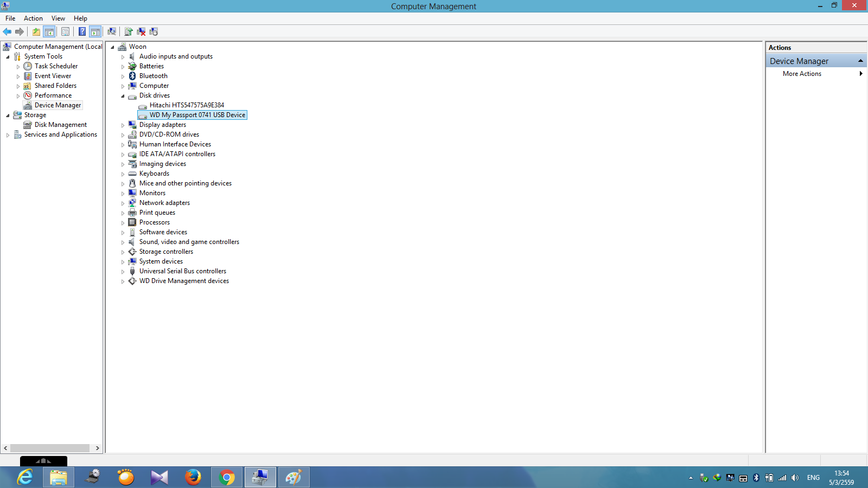Collapse the System Tools node arrow
Screen dimensions: 868x488
(8, 56)
